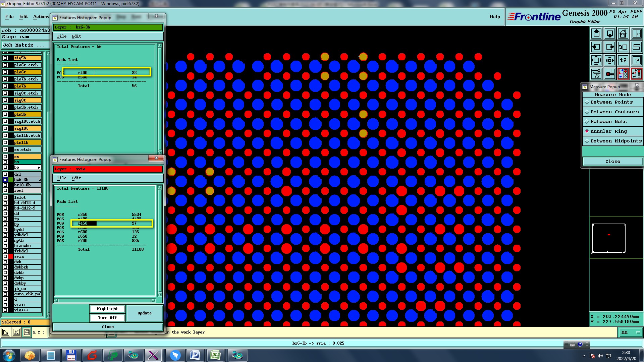Click the diagonal arrow icon in bottom bar
Image resolution: width=644 pixels, height=362 pixels.
[x=6, y=332]
